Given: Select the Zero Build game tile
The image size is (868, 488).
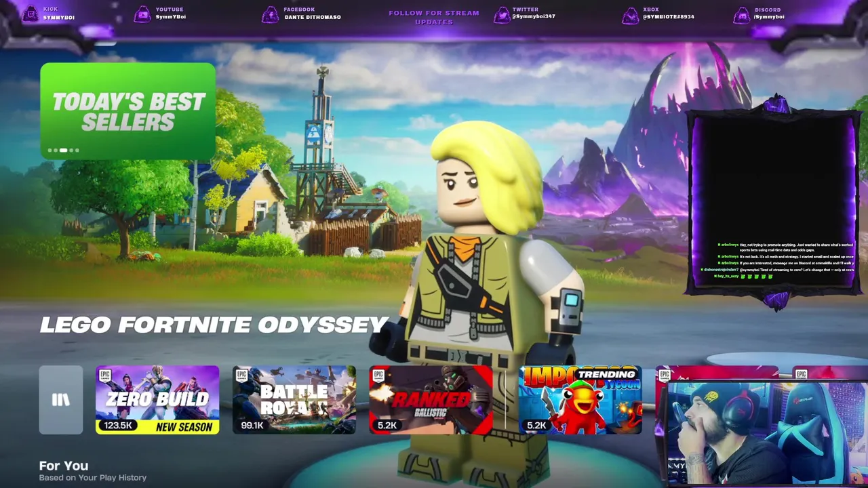Looking at the screenshot, I should coord(157,400).
